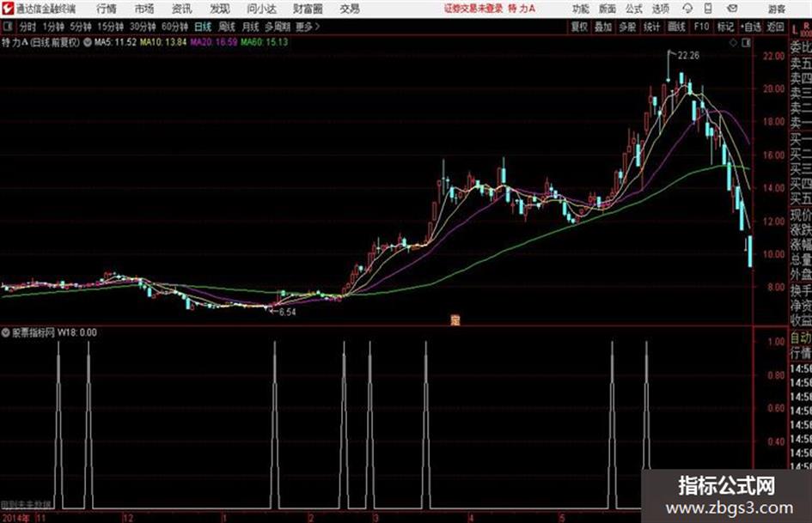812x523 pixels.
Task: Select the 多周期 multi-period tab
Action: point(278,27)
